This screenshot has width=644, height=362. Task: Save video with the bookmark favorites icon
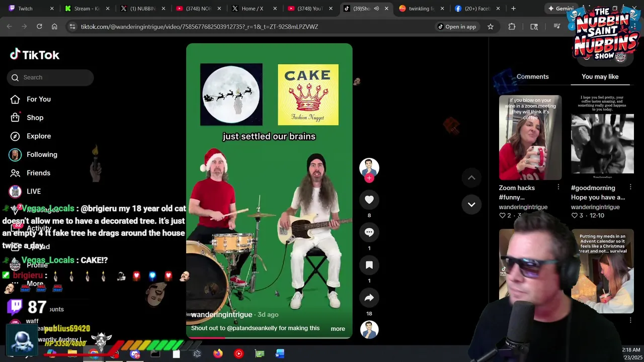369,265
